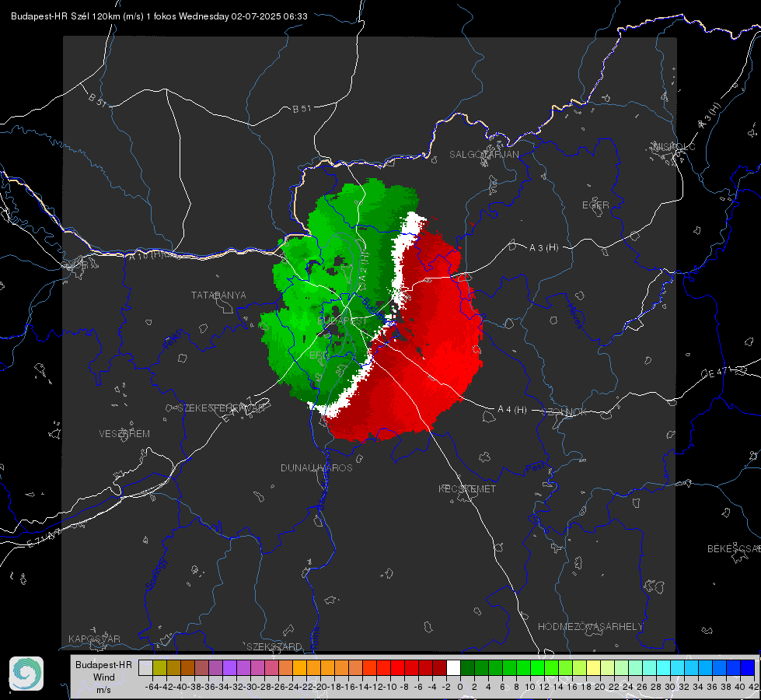Click the purple swatch between -34 and -32
This screenshot has width=761, height=700.
pyautogui.click(x=229, y=667)
